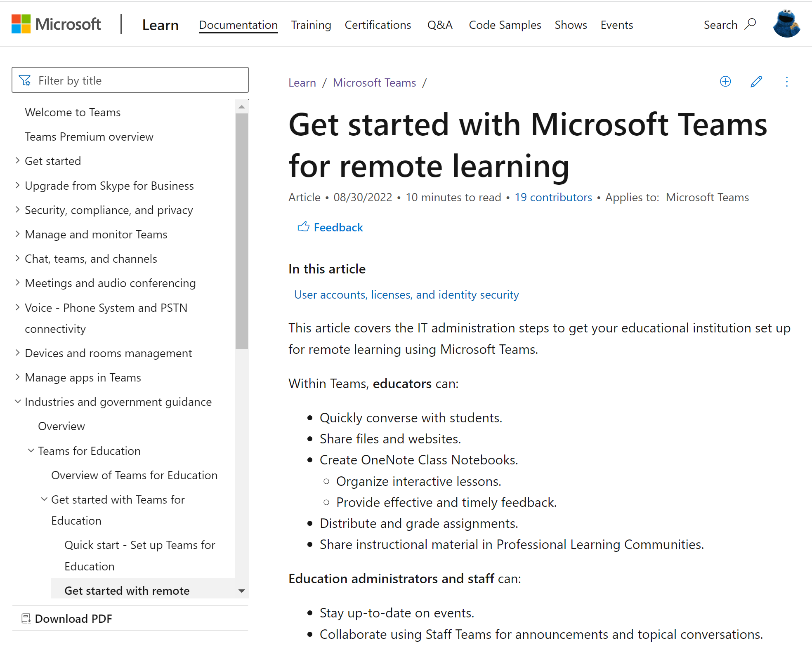Click the Edit pencil icon on the article
812x650 pixels.
pyautogui.click(x=755, y=82)
